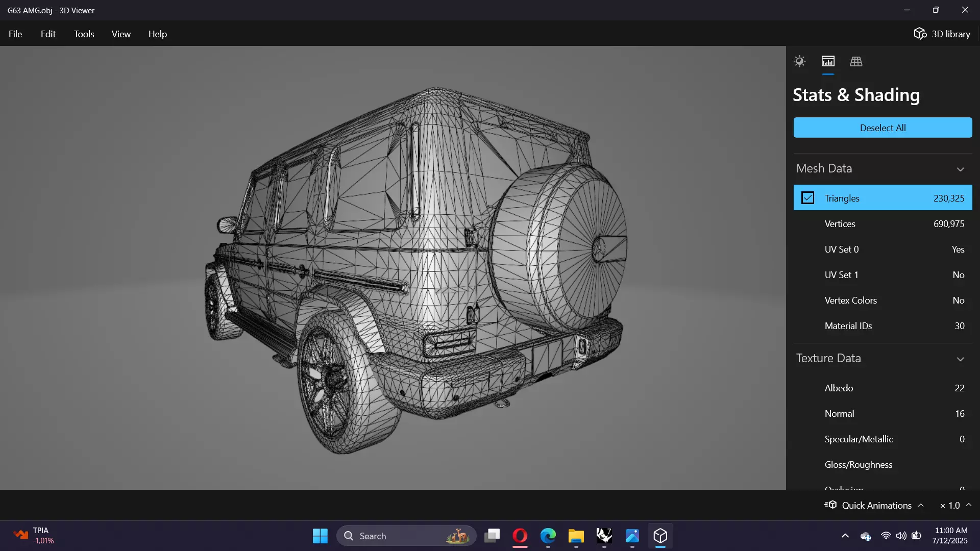Open volume control tray icon
Viewport: 980px width, 551px height.
tap(901, 536)
